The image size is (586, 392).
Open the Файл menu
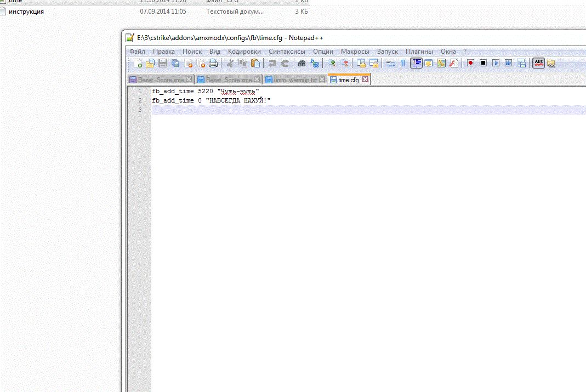click(137, 51)
